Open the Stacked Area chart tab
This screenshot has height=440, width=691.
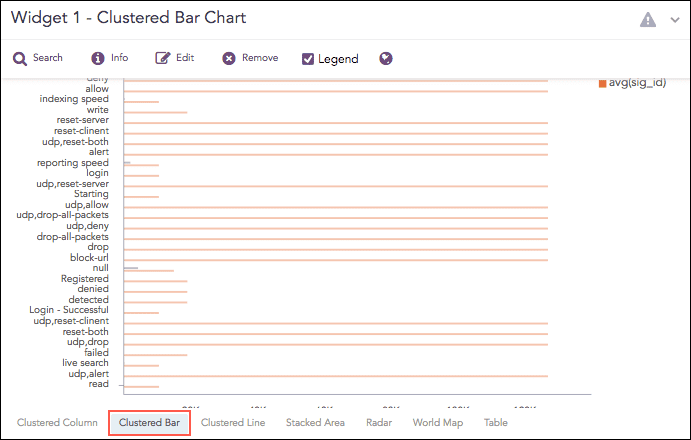point(315,423)
